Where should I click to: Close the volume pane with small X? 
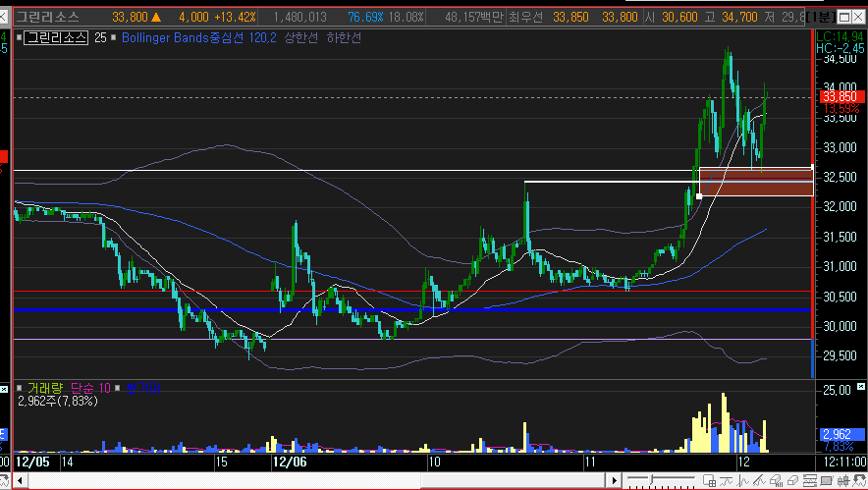tap(861, 386)
